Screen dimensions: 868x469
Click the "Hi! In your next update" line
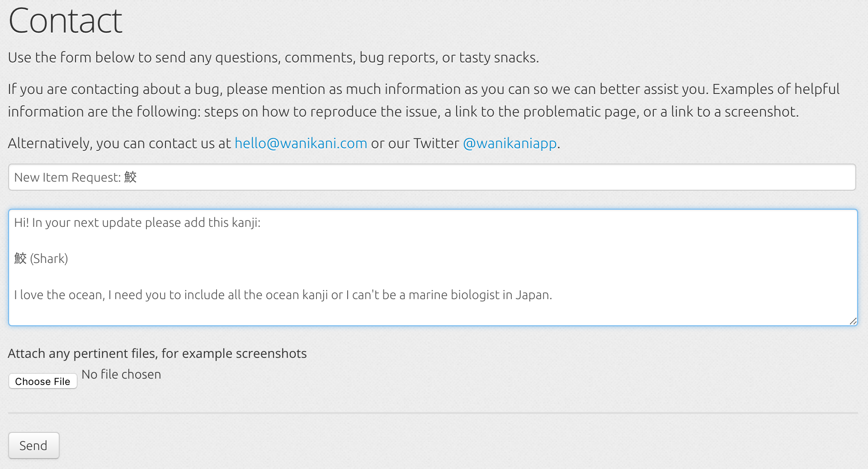pyautogui.click(x=137, y=223)
